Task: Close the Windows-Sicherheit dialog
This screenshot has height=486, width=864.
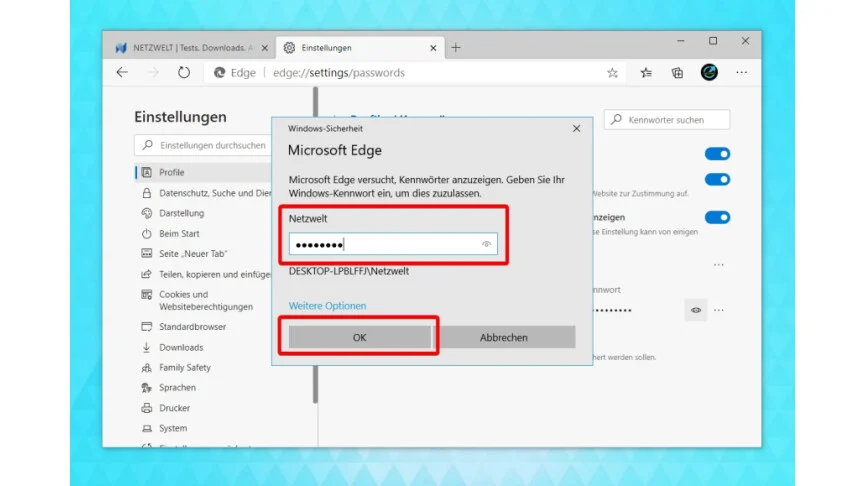Action: 576,128
